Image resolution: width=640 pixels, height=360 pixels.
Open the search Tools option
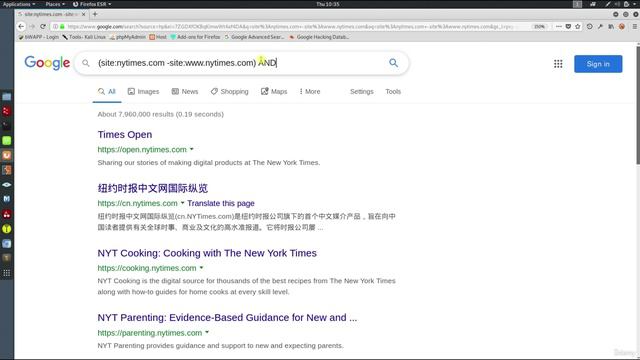point(393,91)
